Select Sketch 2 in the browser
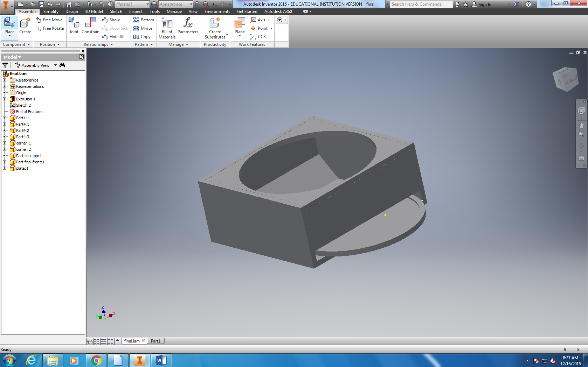588x367 pixels. 23,105
